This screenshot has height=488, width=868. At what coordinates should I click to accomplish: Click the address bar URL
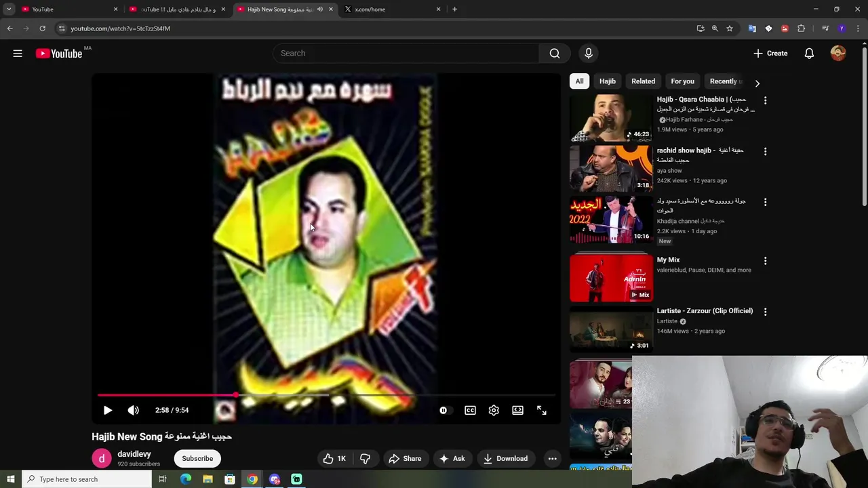[x=120, y=28]
